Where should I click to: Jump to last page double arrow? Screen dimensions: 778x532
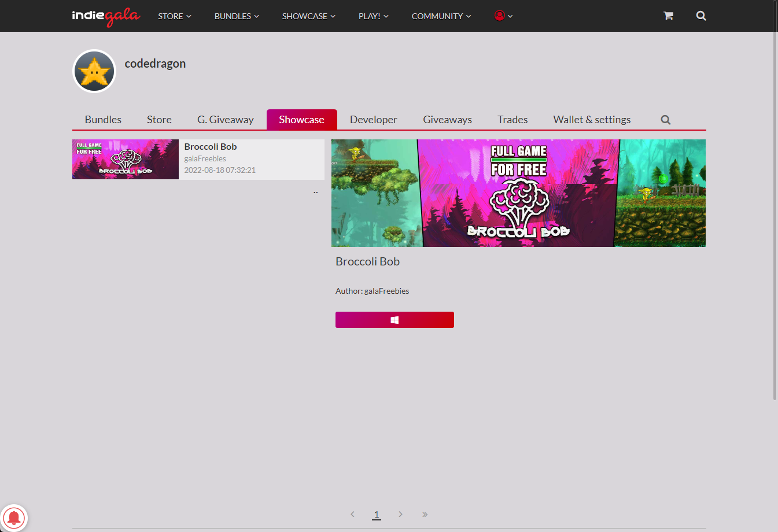[x=425, y=514]
